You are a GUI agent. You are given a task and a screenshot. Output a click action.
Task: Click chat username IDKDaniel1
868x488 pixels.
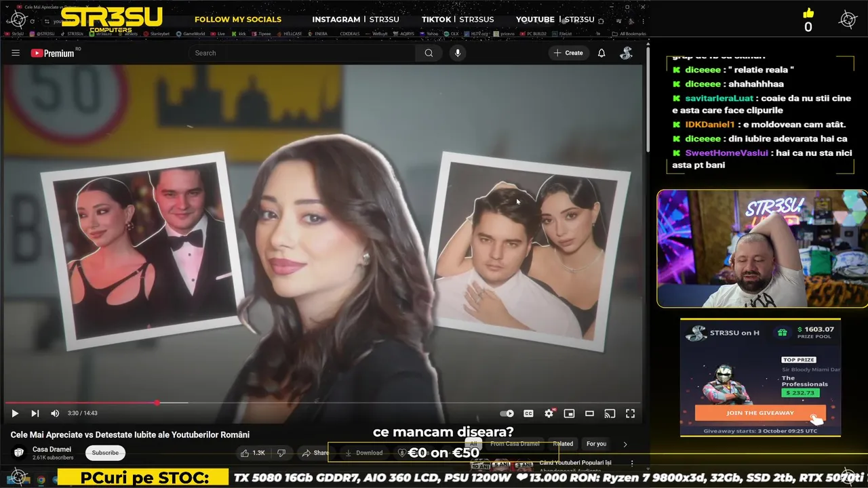coord(710,125)
